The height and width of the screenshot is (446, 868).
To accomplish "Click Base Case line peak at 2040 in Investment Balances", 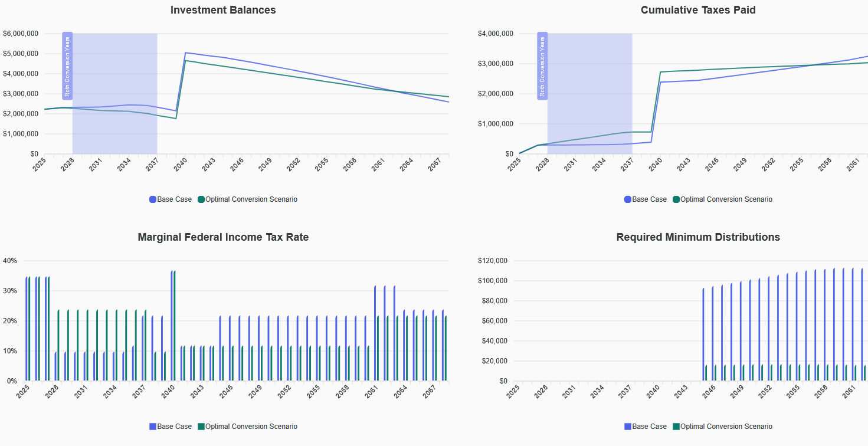I will coord(185,53).
